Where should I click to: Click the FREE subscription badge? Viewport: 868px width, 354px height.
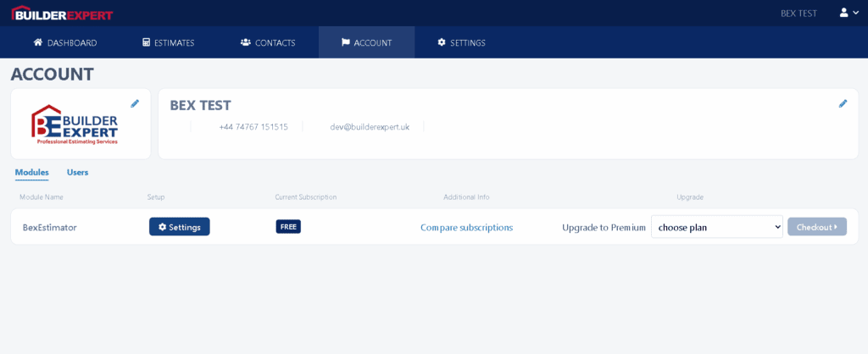coord(288,227)
